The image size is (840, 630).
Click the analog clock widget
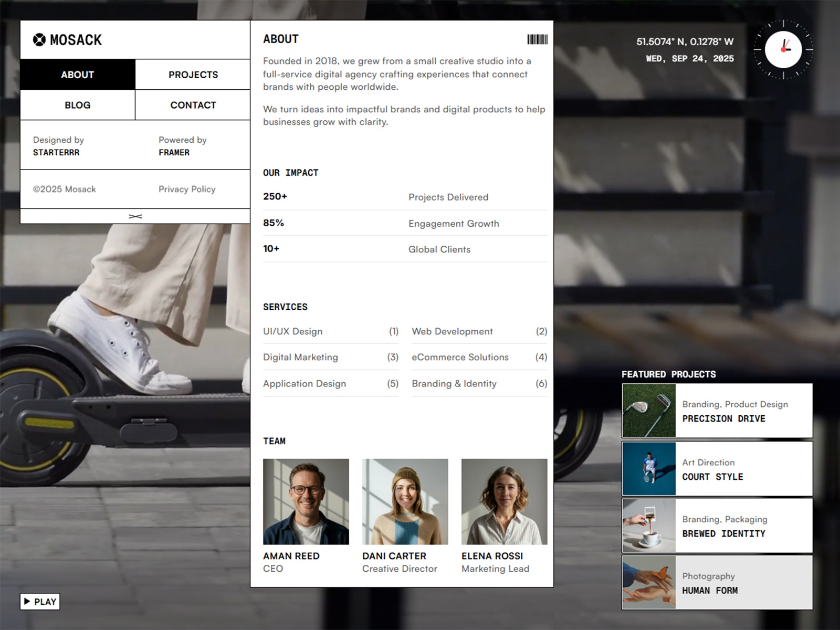point(783,50)
